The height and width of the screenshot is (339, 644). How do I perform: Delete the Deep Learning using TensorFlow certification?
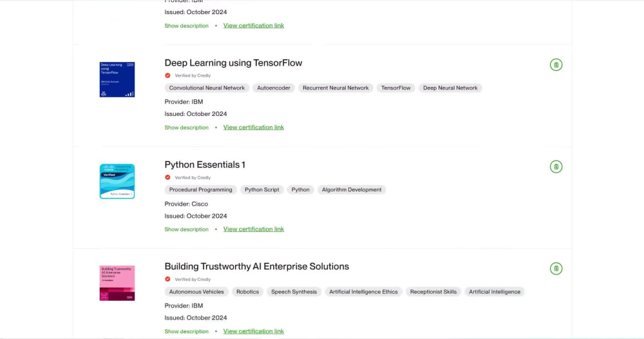(x=556, y=65)
